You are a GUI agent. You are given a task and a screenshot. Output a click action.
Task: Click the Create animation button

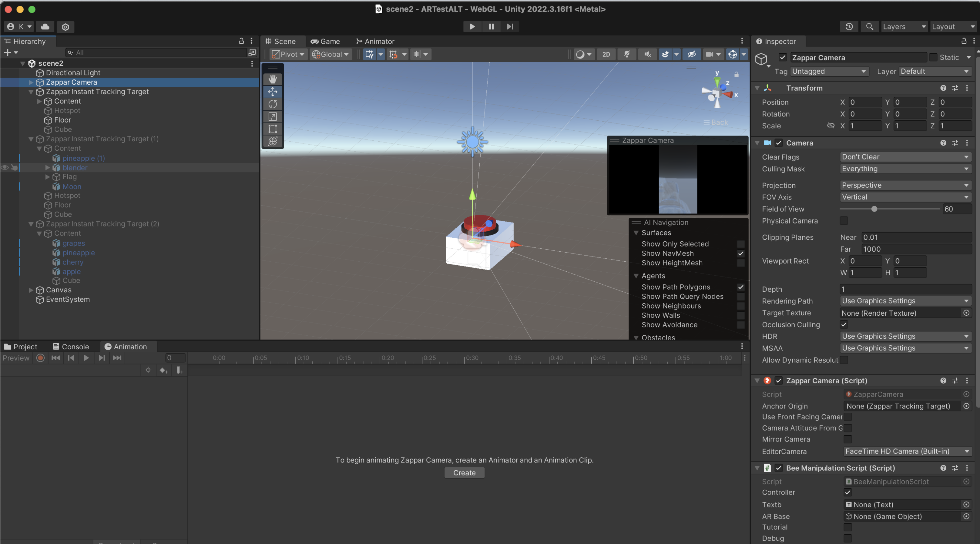click(464, 473)
